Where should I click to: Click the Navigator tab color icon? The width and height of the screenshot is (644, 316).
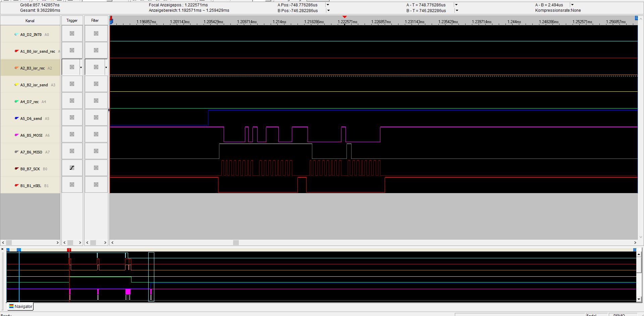pyautogui.click(x=11, y=306)
